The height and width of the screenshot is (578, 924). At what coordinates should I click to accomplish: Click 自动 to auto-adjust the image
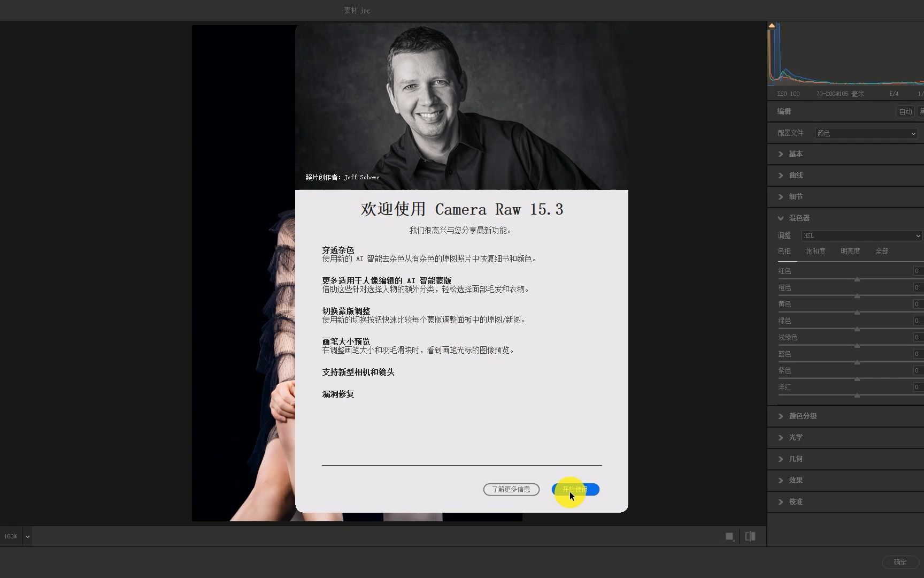[905, 111]
